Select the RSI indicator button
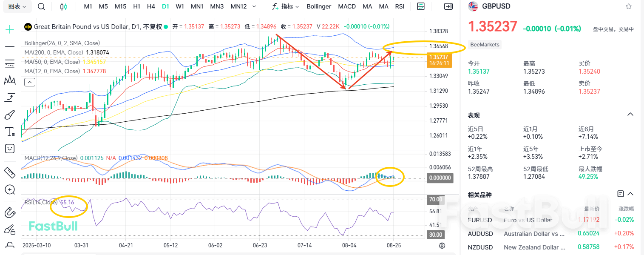Image resolution: width=644 pixels, height=255 pixels. [x=400, y=6]
